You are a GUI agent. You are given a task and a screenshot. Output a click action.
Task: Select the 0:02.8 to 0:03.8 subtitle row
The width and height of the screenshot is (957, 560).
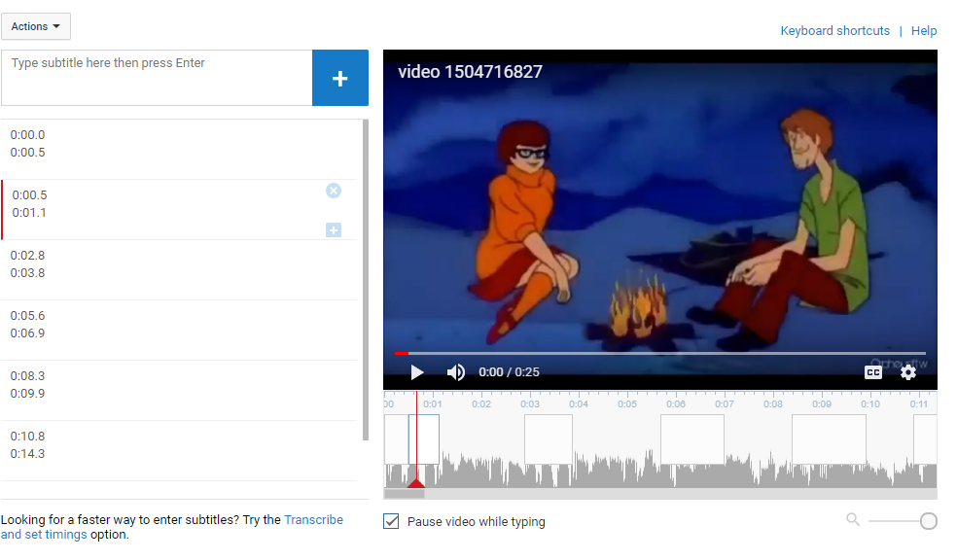click(x=179, y=269)
